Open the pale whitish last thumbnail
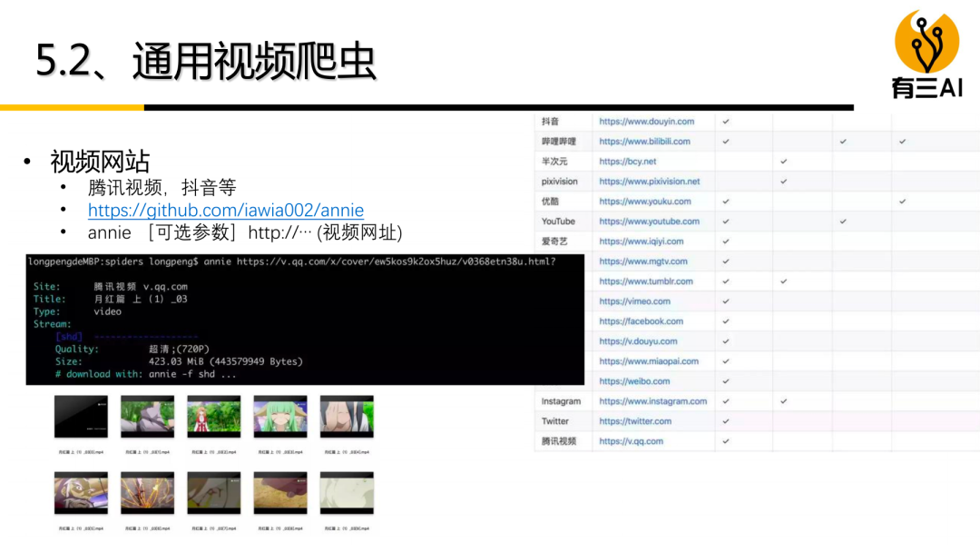980x552 pixels. 347,493
